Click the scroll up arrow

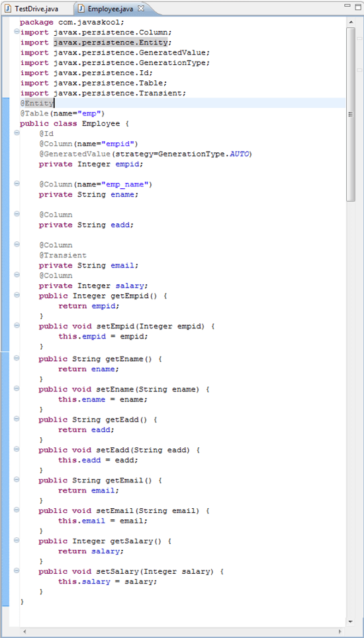pos(351,22)
